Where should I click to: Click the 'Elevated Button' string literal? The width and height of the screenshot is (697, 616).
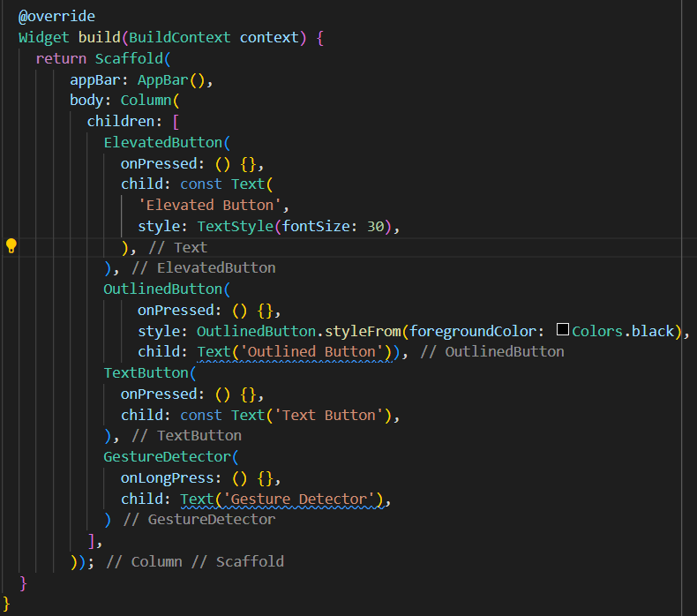[209, 206]
